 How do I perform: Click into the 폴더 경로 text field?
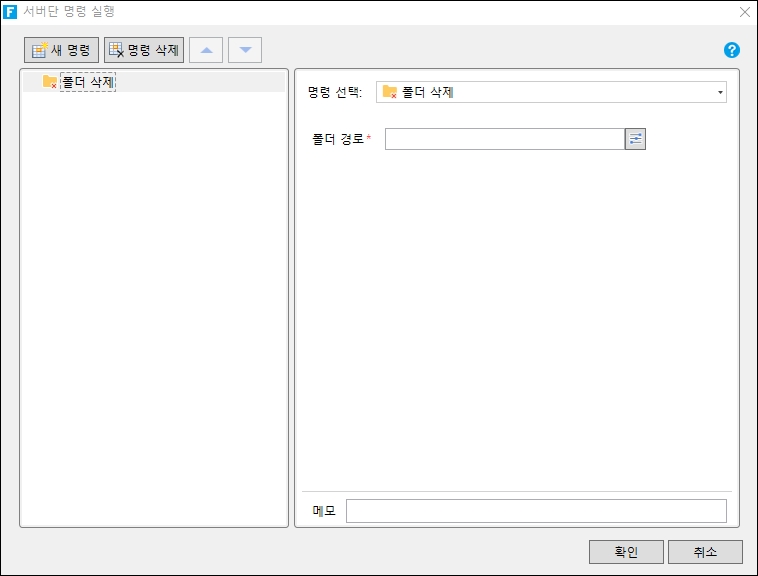point(505,139)
